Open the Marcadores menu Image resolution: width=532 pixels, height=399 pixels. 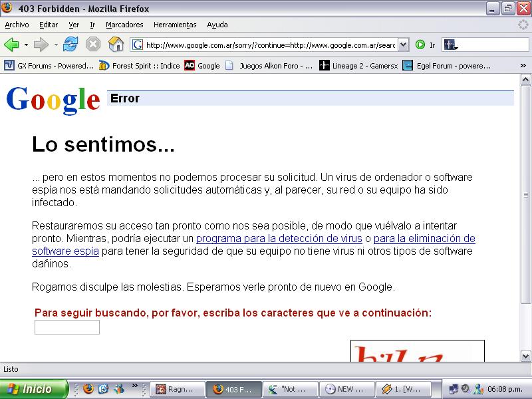pos(124,25)
